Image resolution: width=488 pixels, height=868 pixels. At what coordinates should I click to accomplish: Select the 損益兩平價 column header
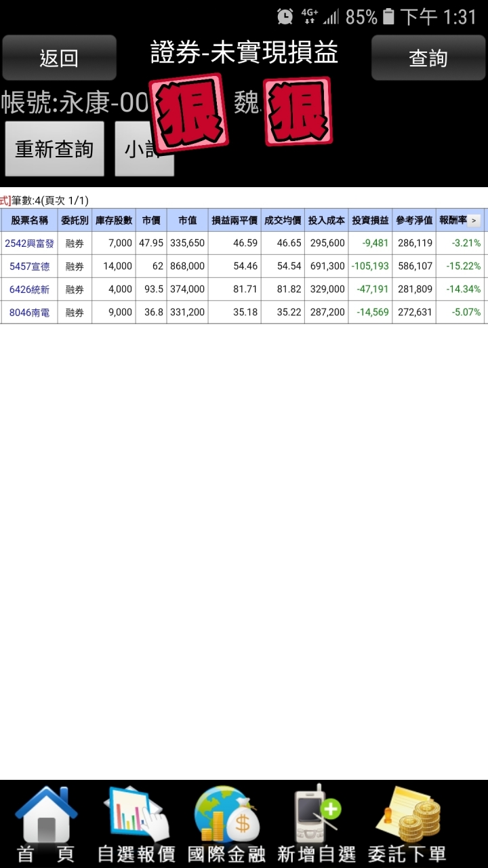click(x=235, y=220)
